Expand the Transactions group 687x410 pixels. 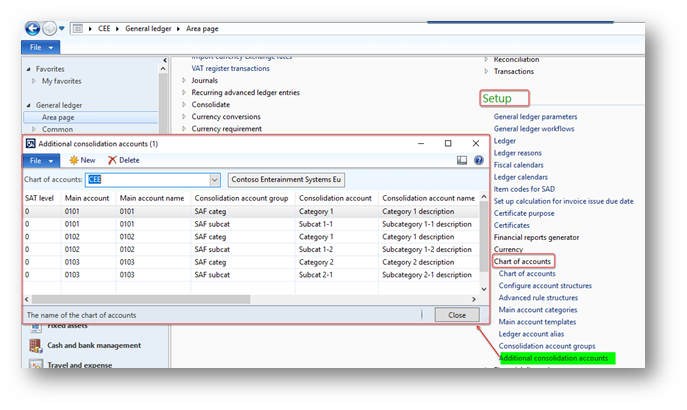click(486, 71)
